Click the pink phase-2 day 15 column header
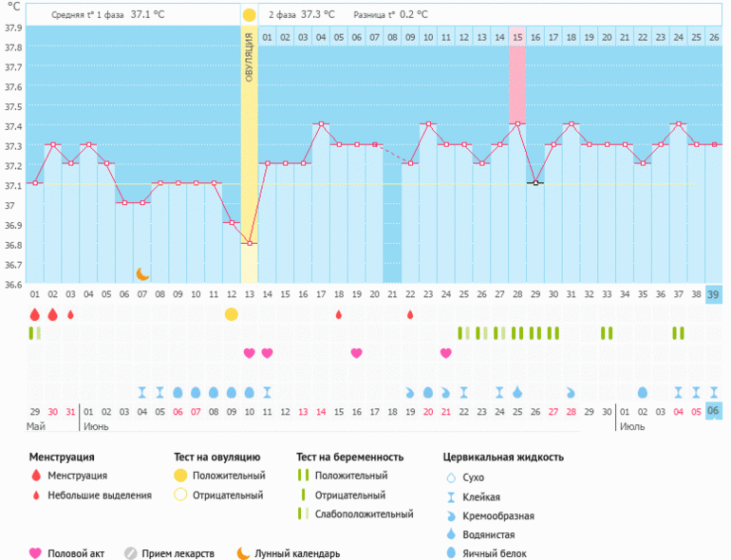The image size is (731, 560). click(517, 37)
